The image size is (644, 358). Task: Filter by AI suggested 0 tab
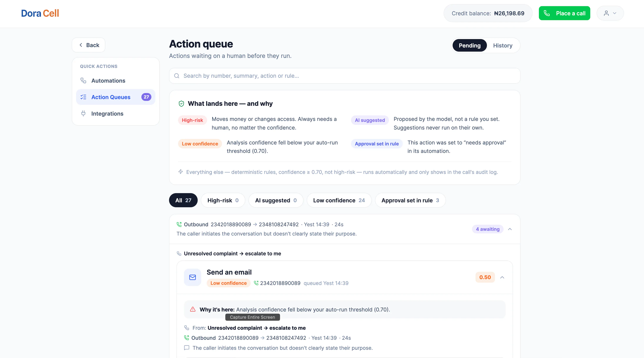click(276, 200)
